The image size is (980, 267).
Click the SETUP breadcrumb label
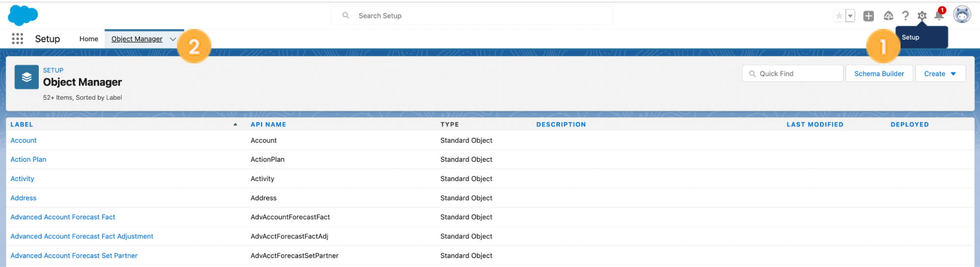pos(53,70)
